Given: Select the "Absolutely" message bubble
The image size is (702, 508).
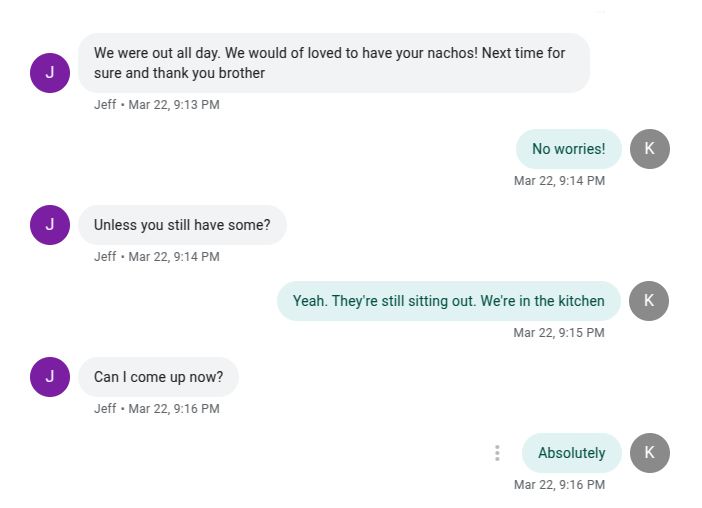Looking at the screenshot, I should point(571,453).
